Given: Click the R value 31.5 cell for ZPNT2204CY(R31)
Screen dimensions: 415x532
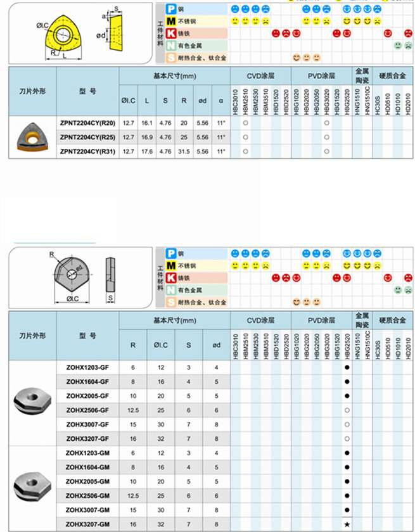Looking at the screenshot, I should pos(183,151).
